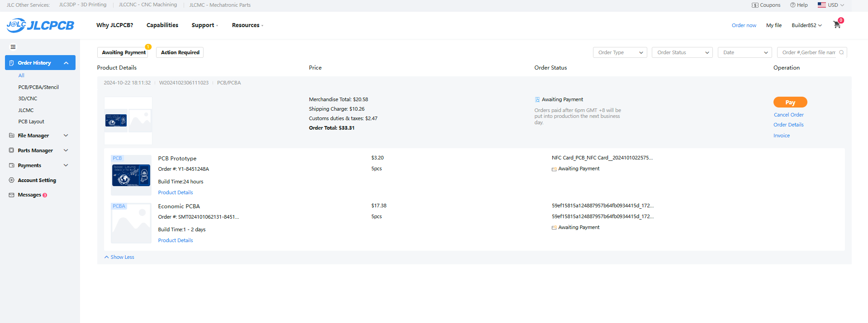
Task: Open the Economic PCBA placeholder thumbnail
Action: click(x=131, y=223)
